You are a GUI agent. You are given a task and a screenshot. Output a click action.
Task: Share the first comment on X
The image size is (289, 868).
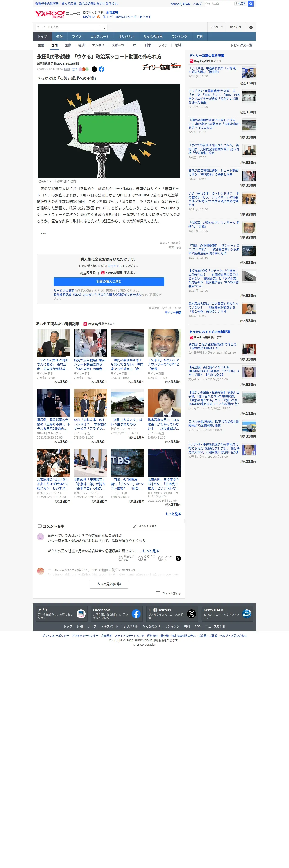click(178, 558)
